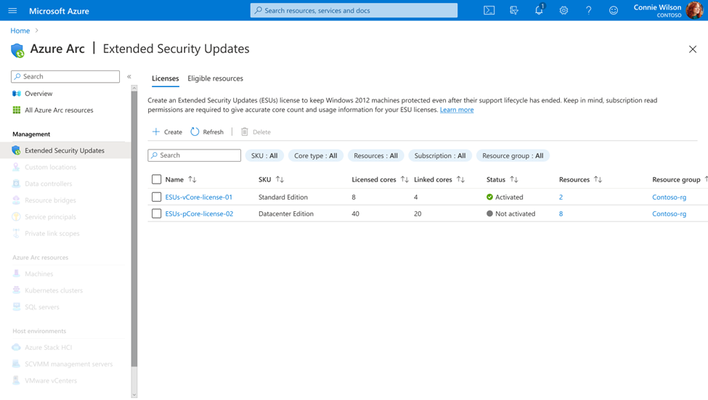Open the ESUs-pCore-license-02 license link
Screen dimensions: 708x400
(x=199, y=214)
